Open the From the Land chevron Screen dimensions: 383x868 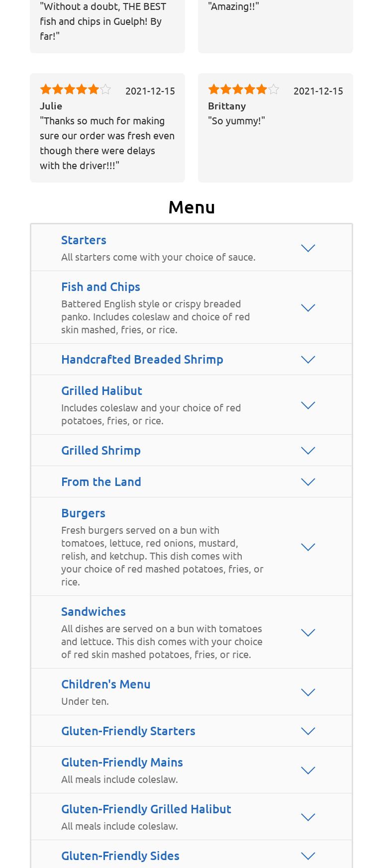point(308,482)
